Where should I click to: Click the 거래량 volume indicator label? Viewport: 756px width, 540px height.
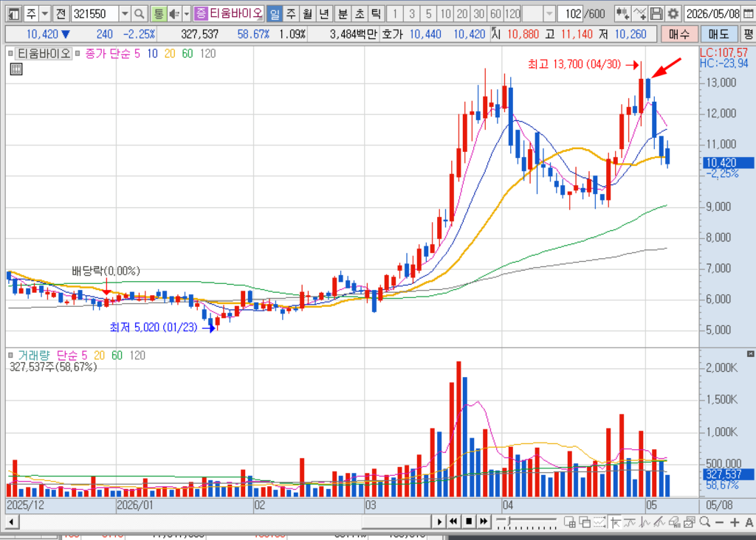click(x=33, y=356)
